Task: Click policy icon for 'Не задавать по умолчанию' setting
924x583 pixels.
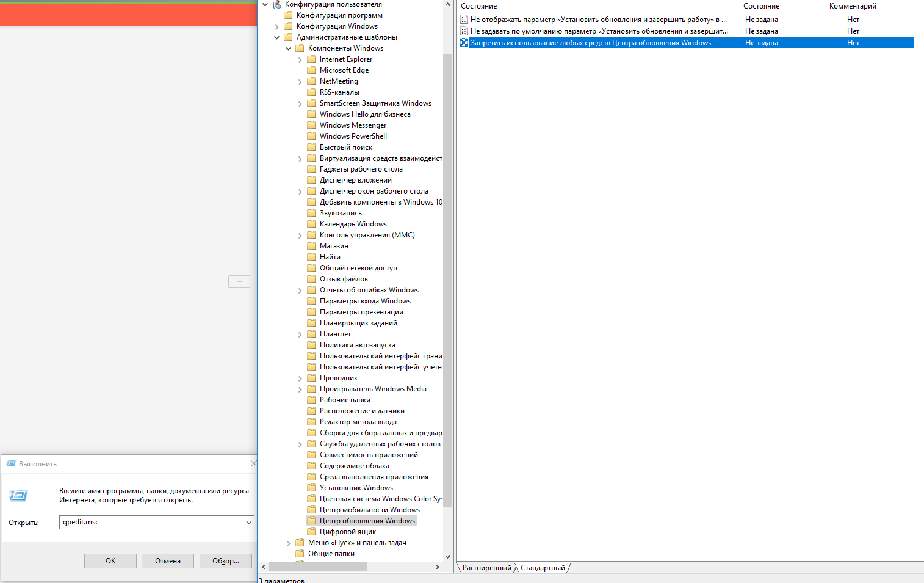Action: pyautogui.click(x=464, y=31)
